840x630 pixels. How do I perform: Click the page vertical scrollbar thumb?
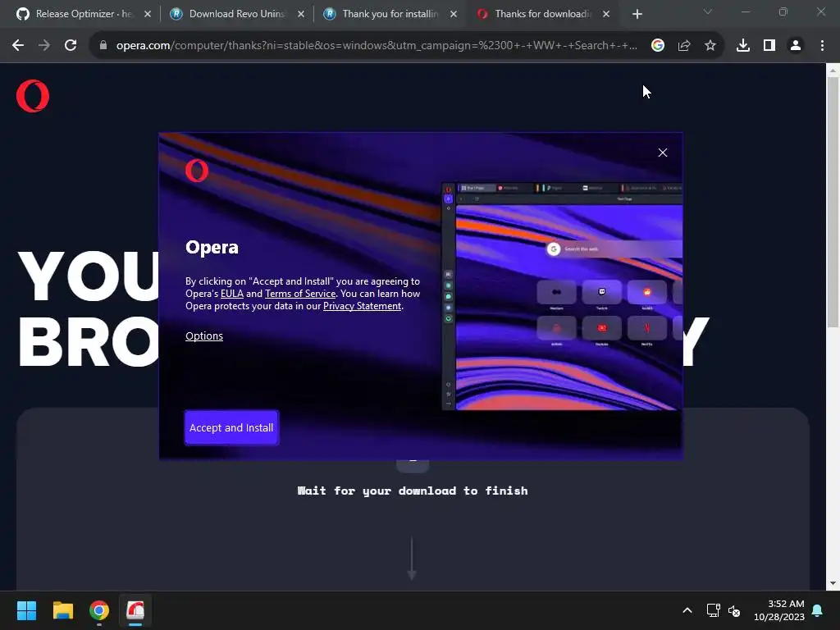(833, 202)
